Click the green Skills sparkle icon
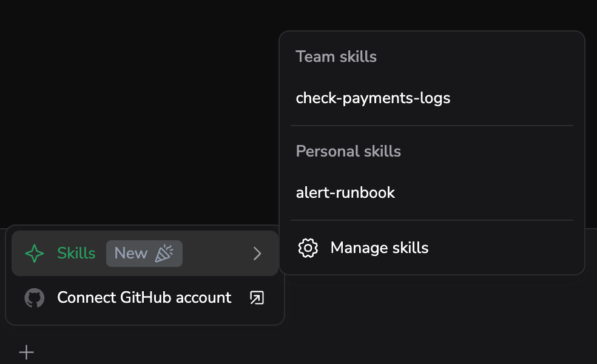Image resolution: width=597 pixels, height=364 pixels. 34,254
